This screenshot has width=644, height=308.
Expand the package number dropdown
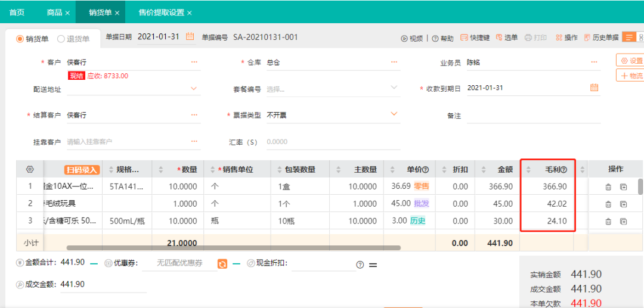tap(394, 88)
